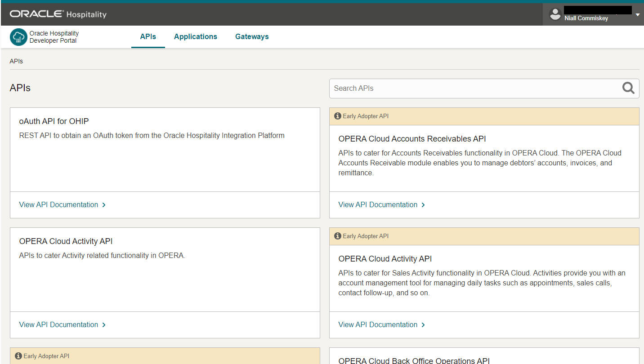The image size is (644, 364).
Task: Switch to the Gateways tab
Action: [x=251, y=36]
